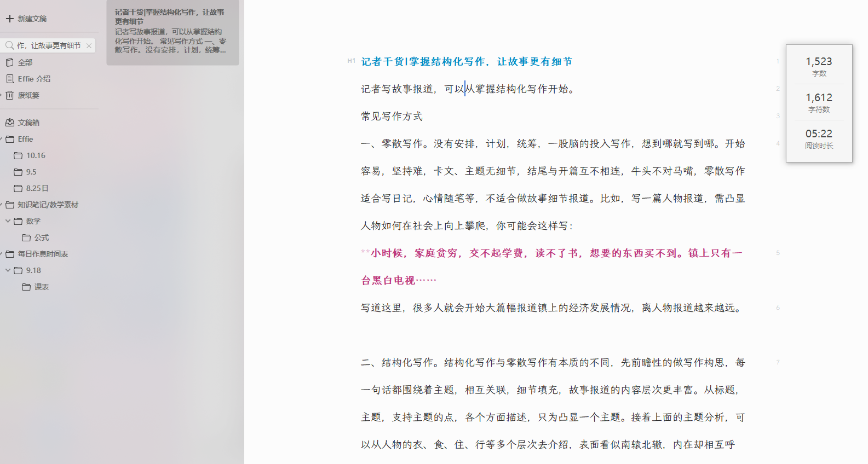Select the 记者干货 document card in list
This screenshot has width=868, height=464.
click(x=172, y=31)
